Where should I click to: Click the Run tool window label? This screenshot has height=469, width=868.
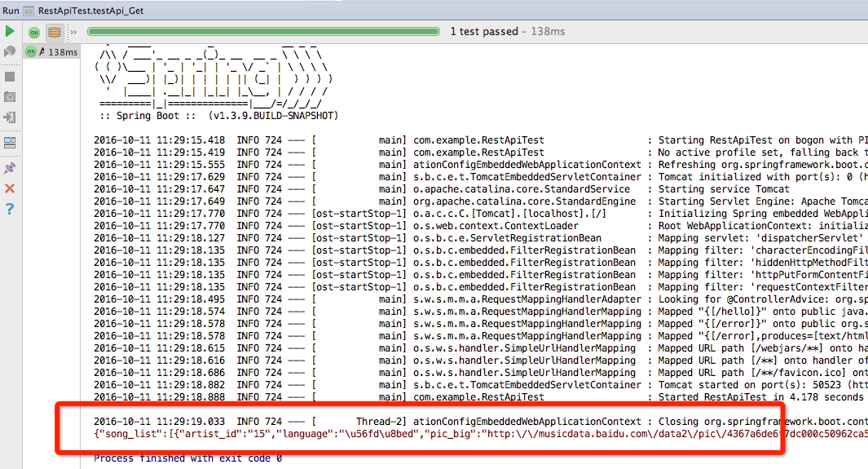pos(11,11)
